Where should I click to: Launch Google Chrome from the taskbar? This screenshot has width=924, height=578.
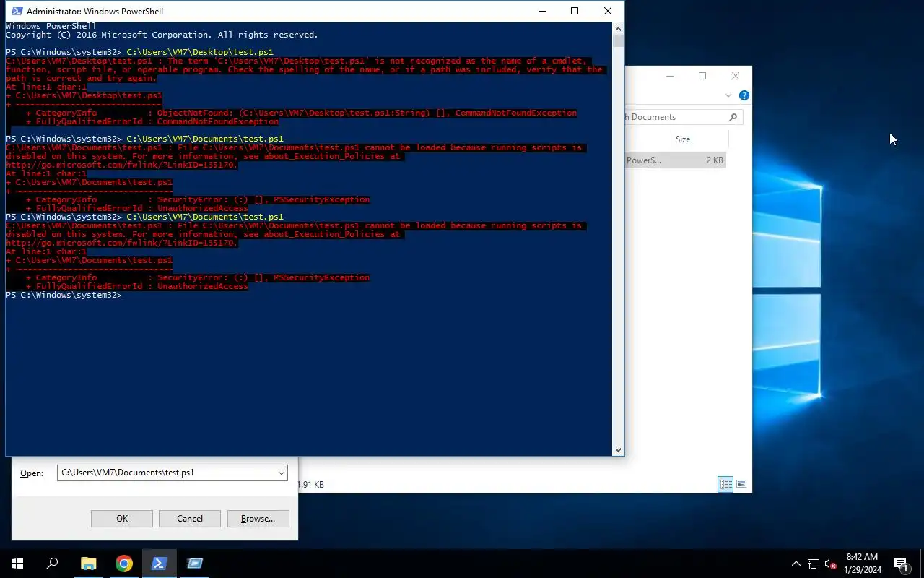coord(124,564)
